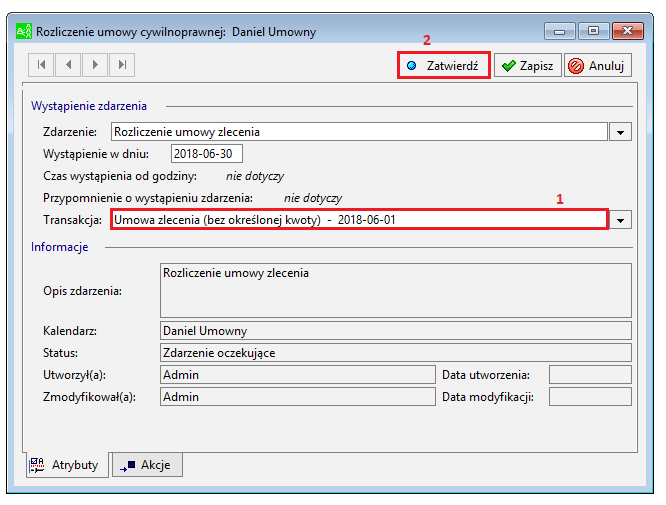Expand the Zdarzenie dropdown arrow
This screenshot has width=666, height=505.
(x=620, y=132)
